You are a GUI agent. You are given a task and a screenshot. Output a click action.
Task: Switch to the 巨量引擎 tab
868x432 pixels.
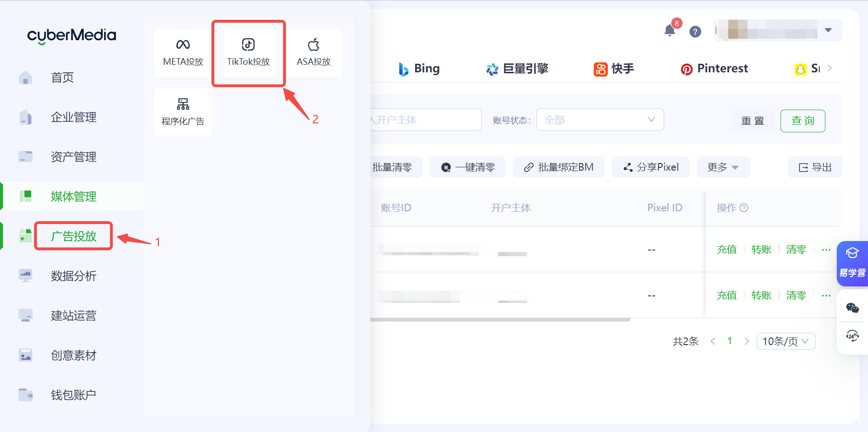pyautogui.click(x=517, y=69)
